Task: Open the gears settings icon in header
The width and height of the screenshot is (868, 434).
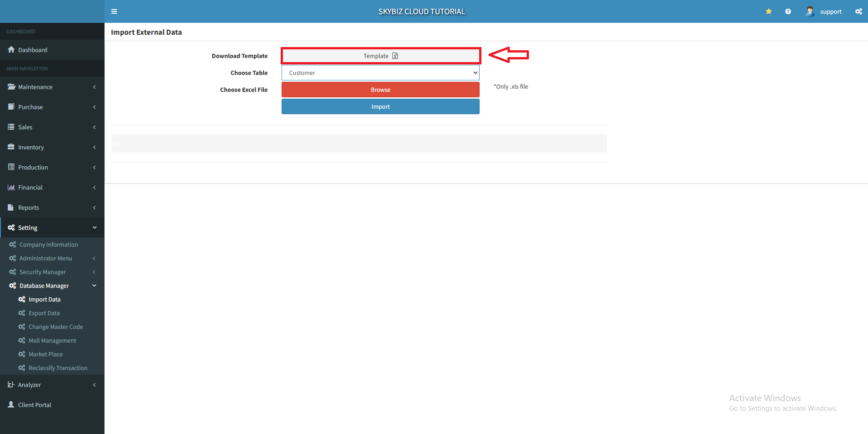Action: pyautogui.click(x=858, y=11)
